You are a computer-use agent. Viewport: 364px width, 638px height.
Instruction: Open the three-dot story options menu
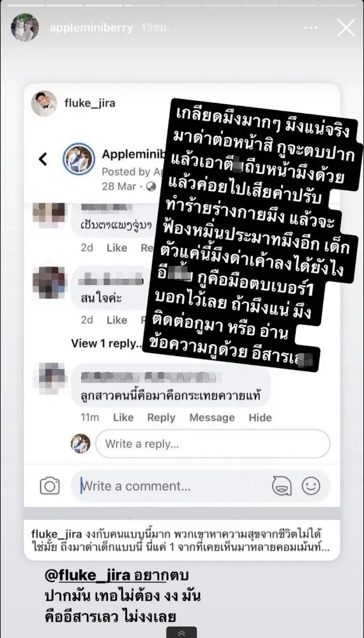(x=311, y=27)
